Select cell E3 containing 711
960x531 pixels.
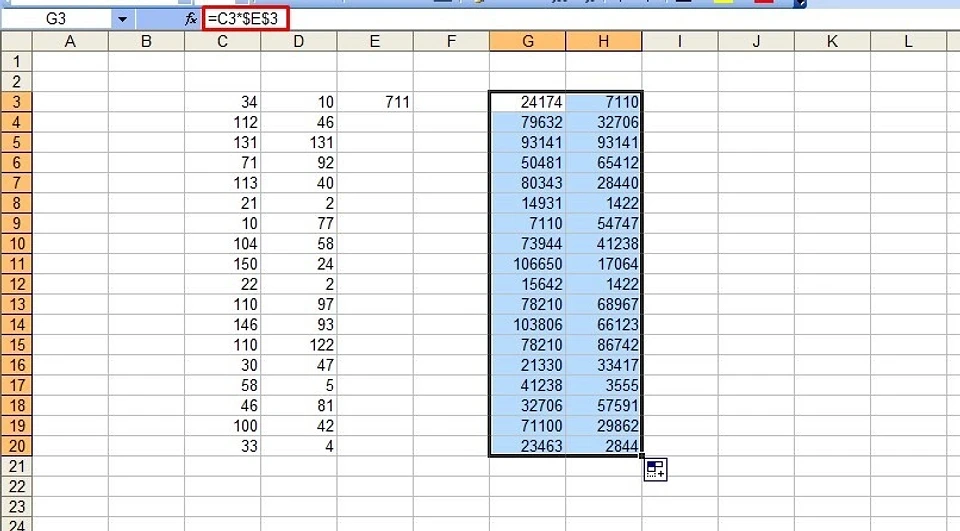coord(375,102)
